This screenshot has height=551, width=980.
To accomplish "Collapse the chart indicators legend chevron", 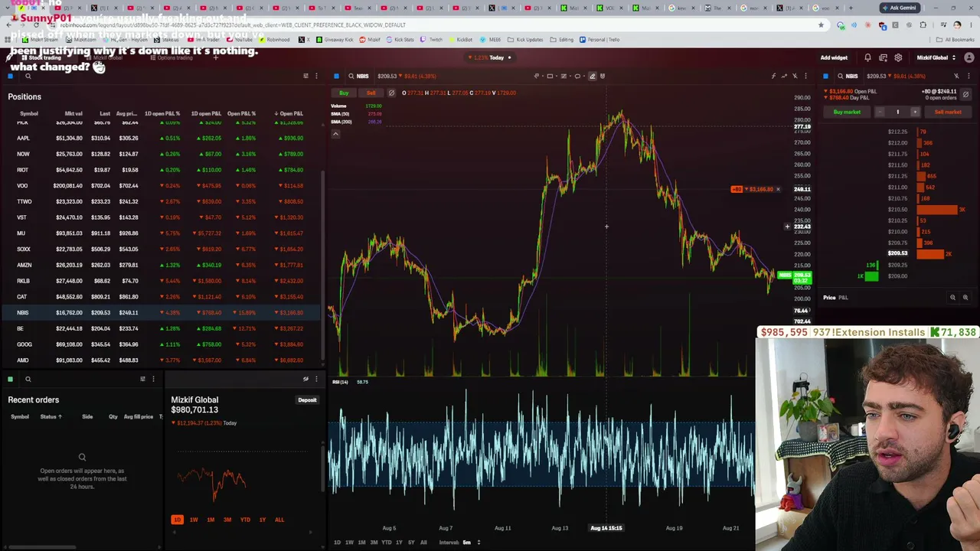I will pyautogui.click(x=335, y=134).
